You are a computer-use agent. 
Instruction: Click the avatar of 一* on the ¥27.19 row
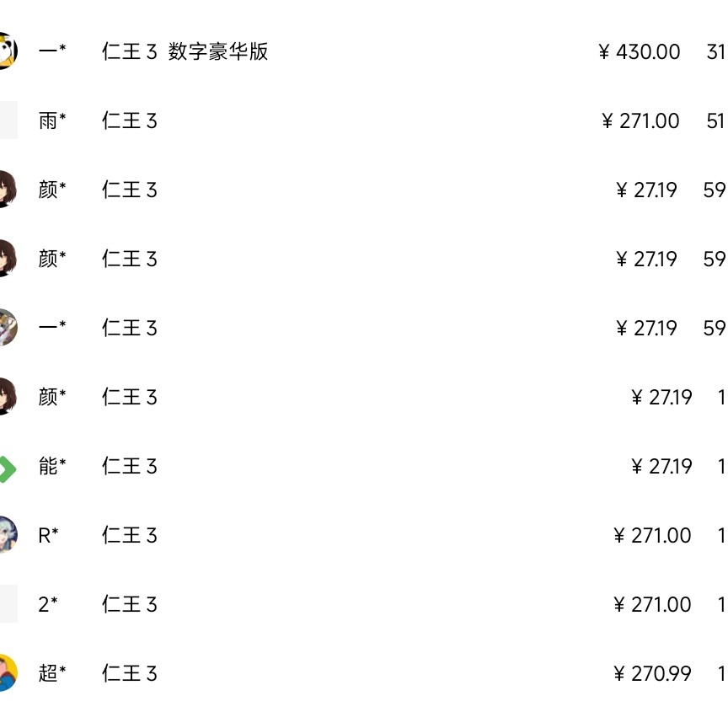click(7, 328)
